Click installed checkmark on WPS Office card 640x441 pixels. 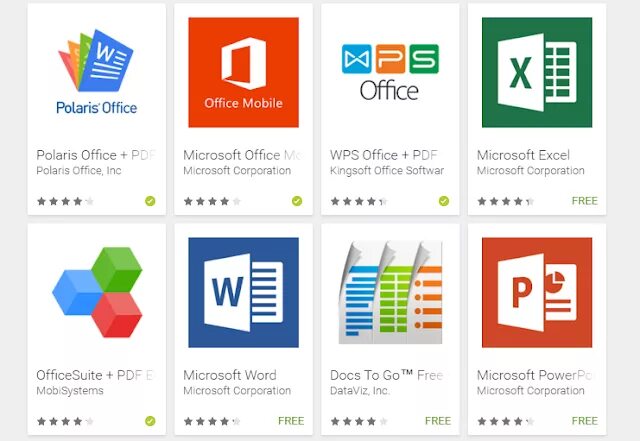point(444,201)
